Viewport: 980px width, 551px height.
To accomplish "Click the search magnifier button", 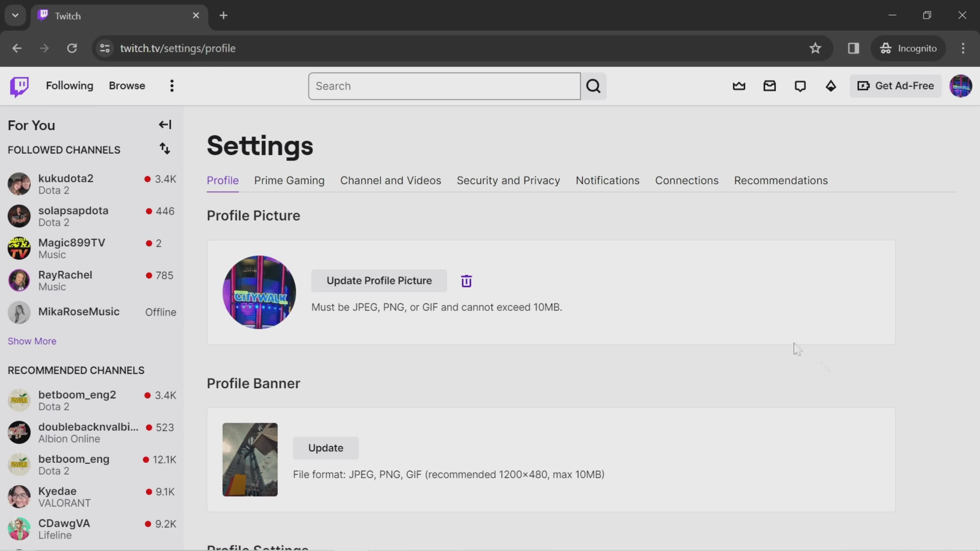I will pos(593,86).
